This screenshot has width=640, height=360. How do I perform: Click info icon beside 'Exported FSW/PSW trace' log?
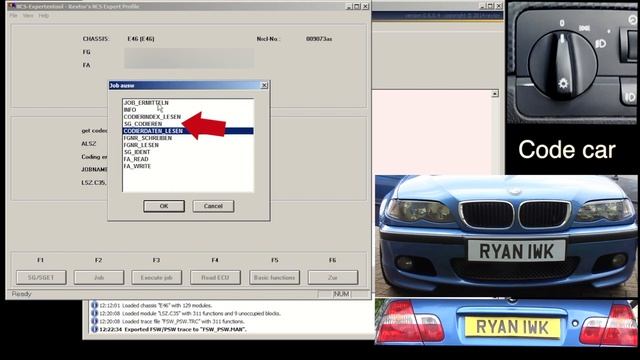(94, 329)
